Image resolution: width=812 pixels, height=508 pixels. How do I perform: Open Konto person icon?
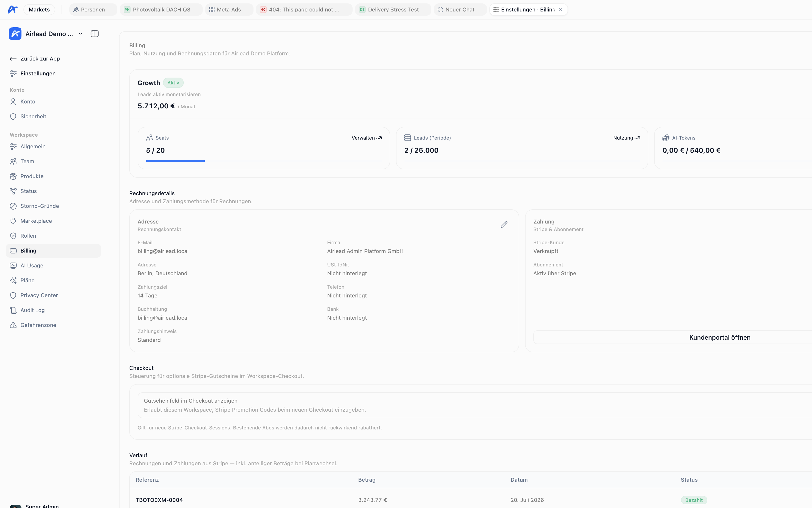click(x=13, y=102)
